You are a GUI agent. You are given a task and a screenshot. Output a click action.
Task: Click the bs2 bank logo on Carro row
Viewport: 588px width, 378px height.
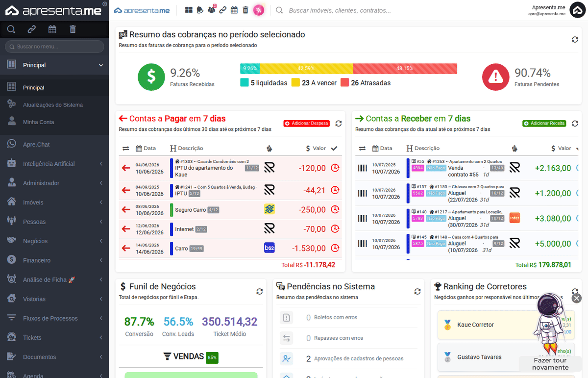[269, 248]
